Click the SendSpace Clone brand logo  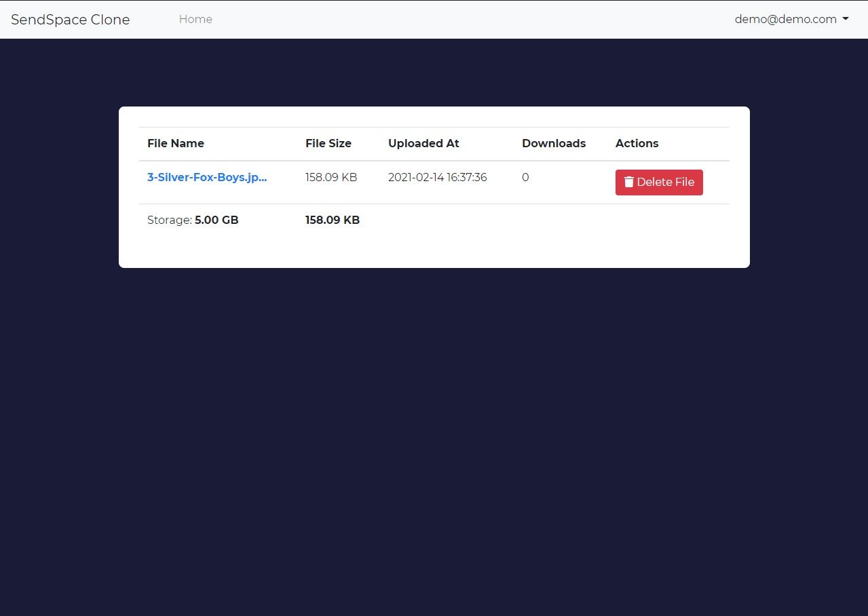click(71, 19)
